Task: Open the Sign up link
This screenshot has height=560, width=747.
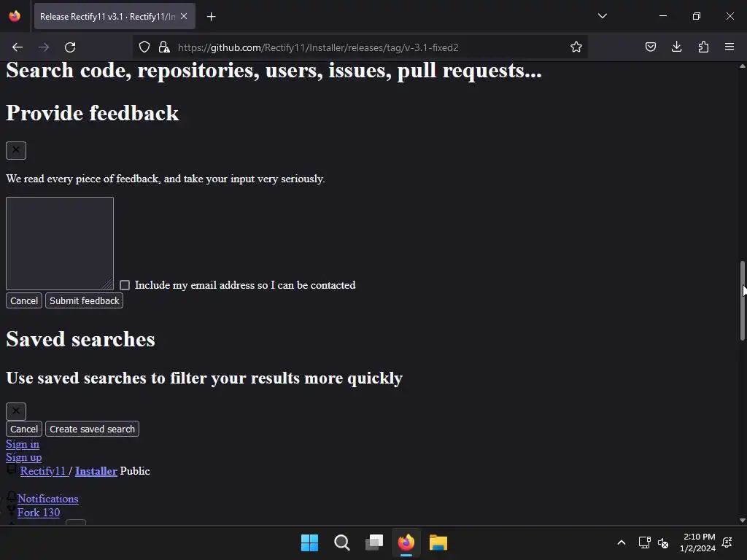Action: coord(24,457)
